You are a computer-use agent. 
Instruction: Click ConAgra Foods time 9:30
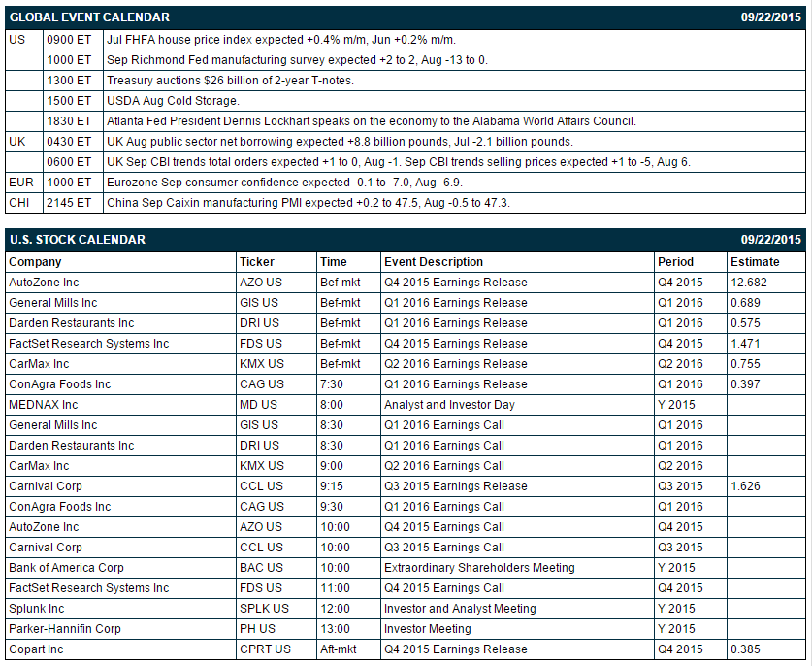click(x=332, y=507)
